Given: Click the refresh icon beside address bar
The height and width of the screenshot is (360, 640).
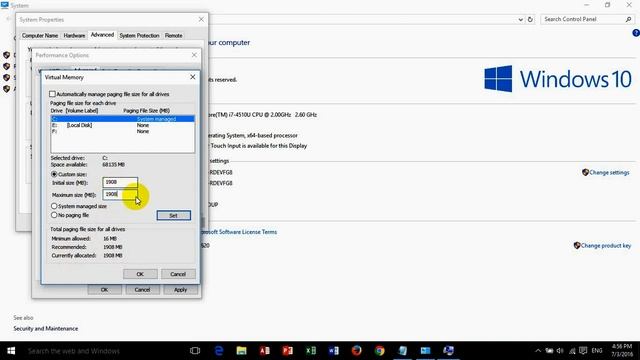Looking at the screenshot, I should tap(530, 19).
